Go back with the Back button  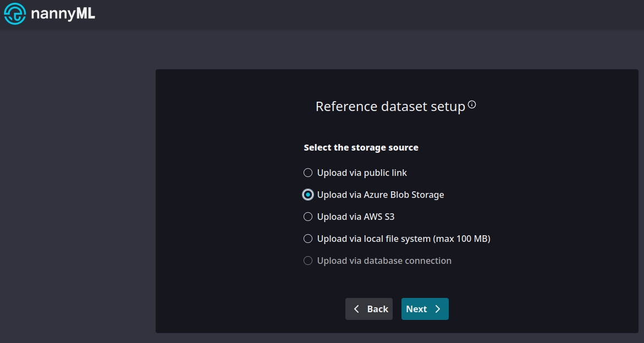(x=369, y=309)
